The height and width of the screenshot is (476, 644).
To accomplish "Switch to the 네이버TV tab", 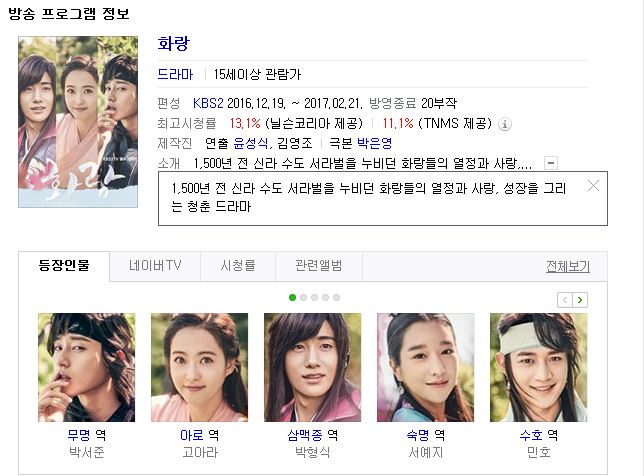I will pos(155,266).
